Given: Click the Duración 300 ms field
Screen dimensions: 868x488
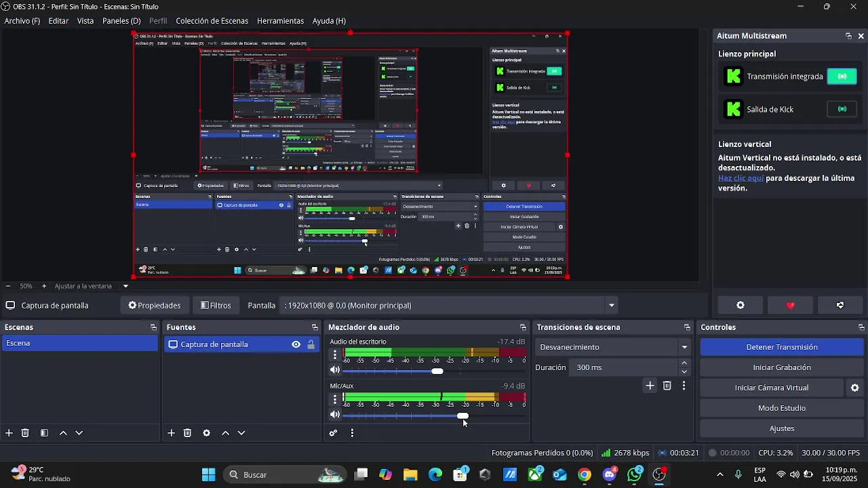Looking at the screenshot, I should (x=624, y=367).
